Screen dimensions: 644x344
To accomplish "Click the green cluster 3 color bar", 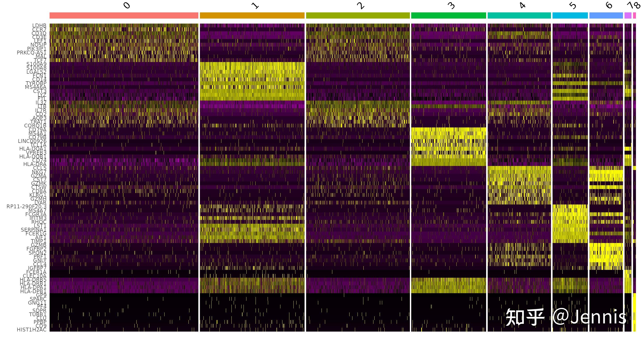I will [449, 15].
